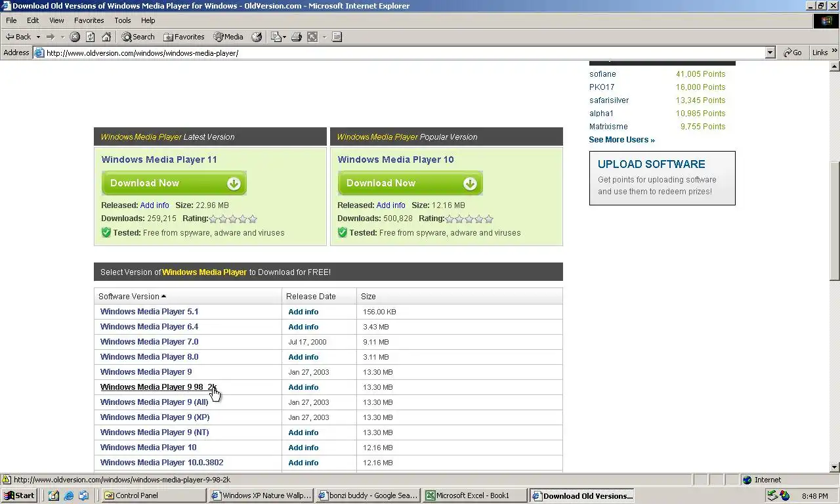The image size is (840, 504).
Task: Click the Forward navigation arrow
Action: click(x=51, y=37)
